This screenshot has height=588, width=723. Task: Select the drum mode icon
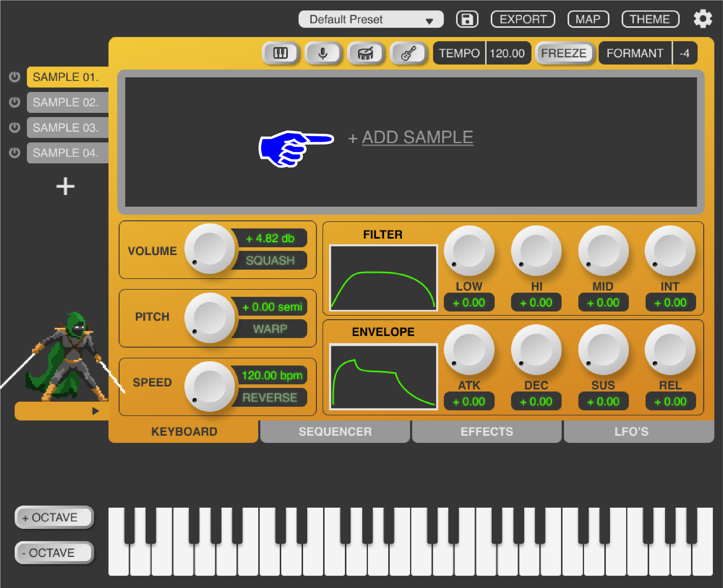tap(366, 53)
